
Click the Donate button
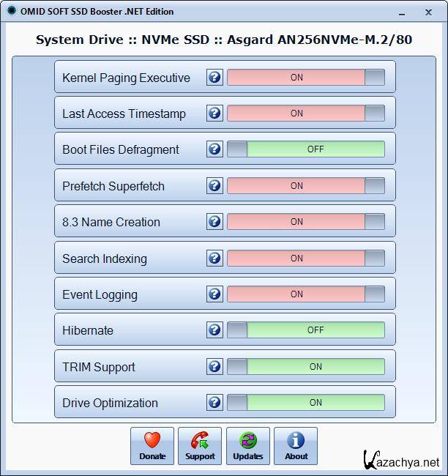[x=152, y=446]
